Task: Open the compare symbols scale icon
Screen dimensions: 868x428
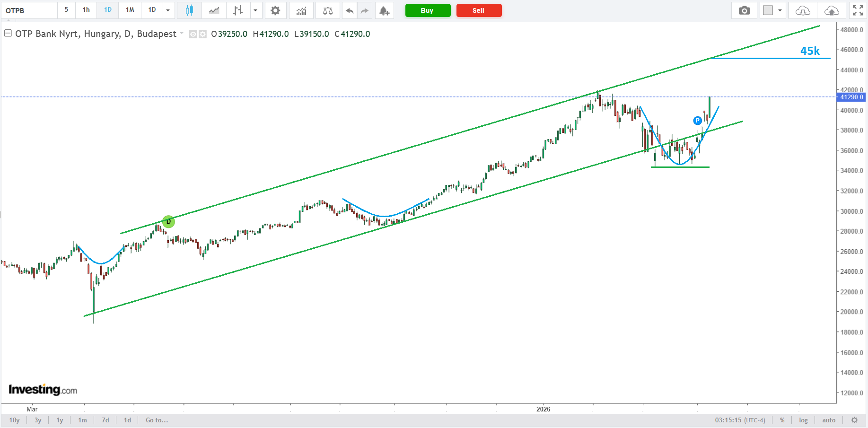Action: [x=327, y=10]
